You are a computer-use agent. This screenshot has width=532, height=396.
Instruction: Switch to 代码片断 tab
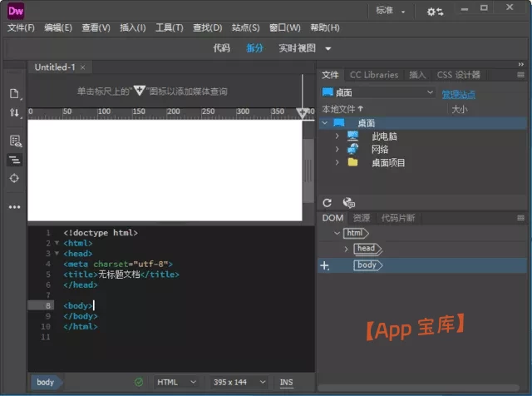coord(398,218)
